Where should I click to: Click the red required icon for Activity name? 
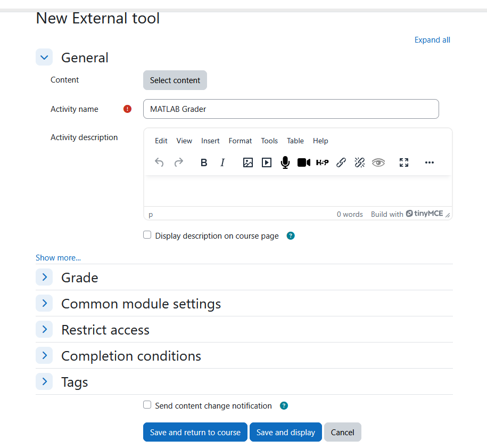coord(127,109)
